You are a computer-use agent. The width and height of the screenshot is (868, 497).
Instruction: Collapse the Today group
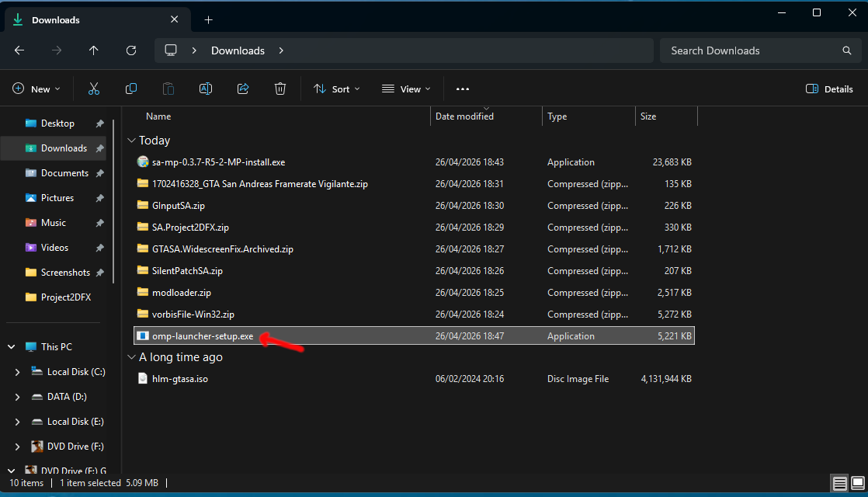131,141
